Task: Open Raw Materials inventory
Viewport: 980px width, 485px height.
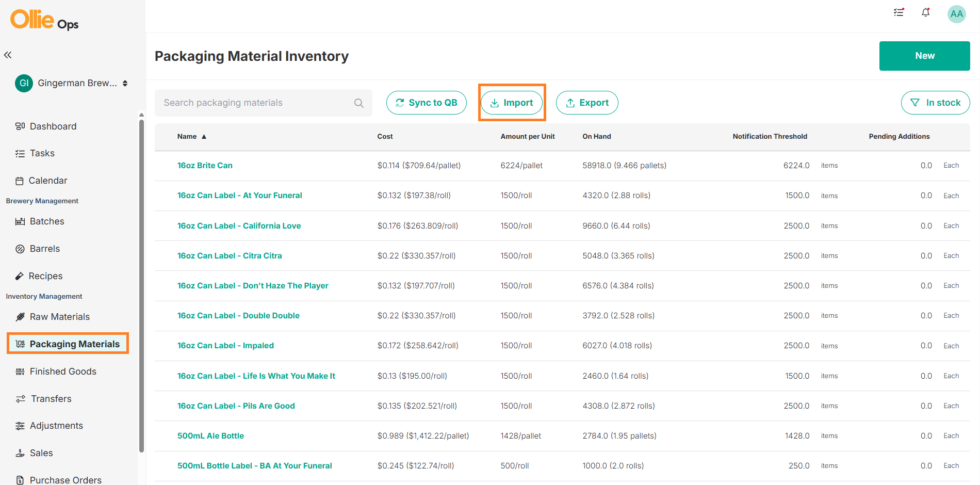Action: coord(53,317)
